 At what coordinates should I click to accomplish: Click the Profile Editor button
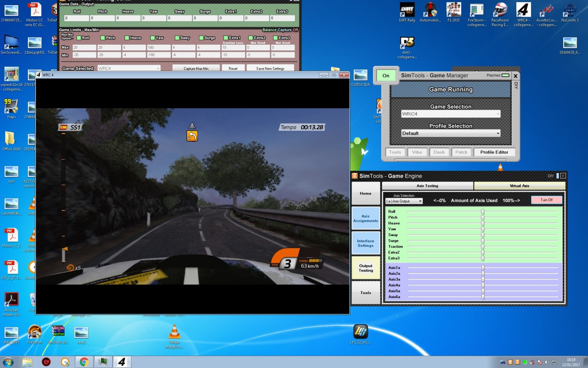tap(494, 152)
